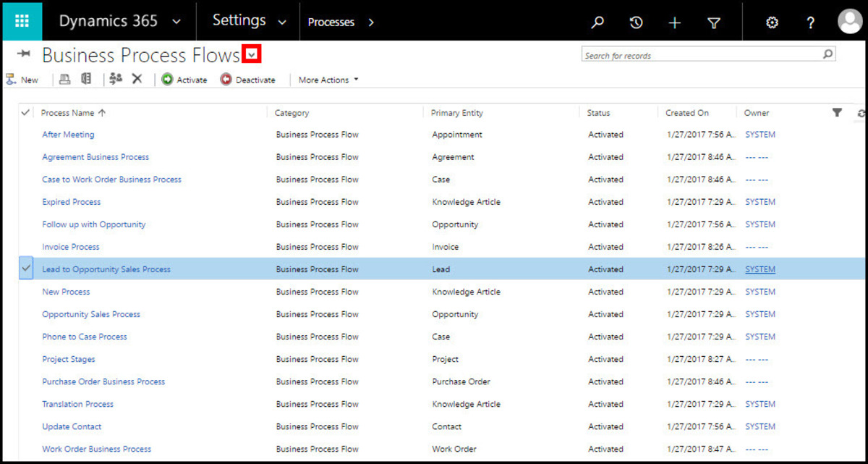The height and width of the screenshot is (464, 868).
Task: Open Work Order Business Process link
Action: [x=97, y=449]
